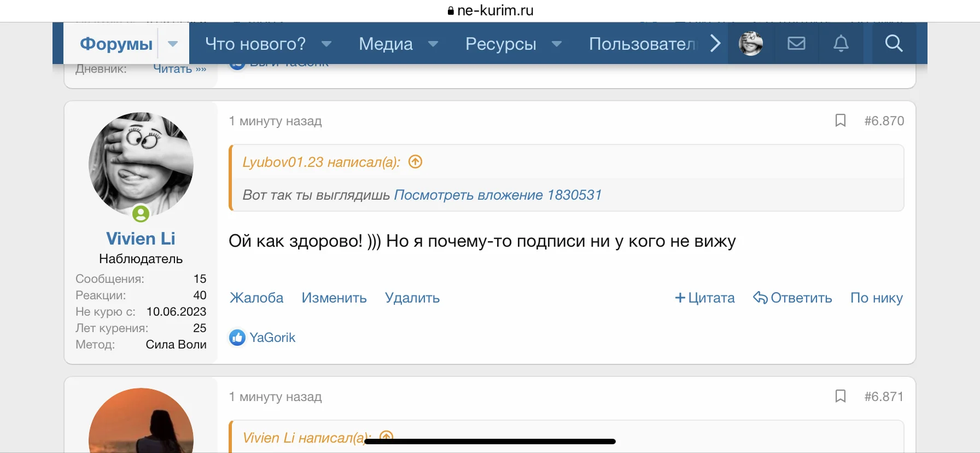980x453 pixels.
Task: Click the По нику link
Action: 877,298
